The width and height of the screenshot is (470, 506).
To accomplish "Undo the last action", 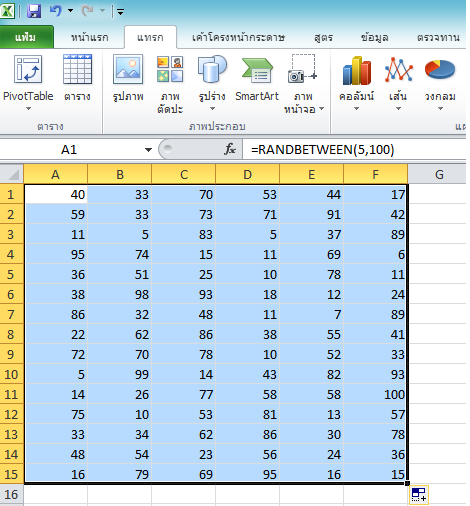I will tap(56, 11).
